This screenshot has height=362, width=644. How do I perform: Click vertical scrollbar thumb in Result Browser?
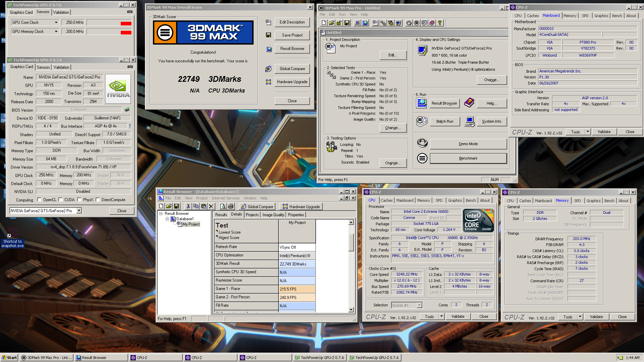pyautogui.click(x=351, y=242)
